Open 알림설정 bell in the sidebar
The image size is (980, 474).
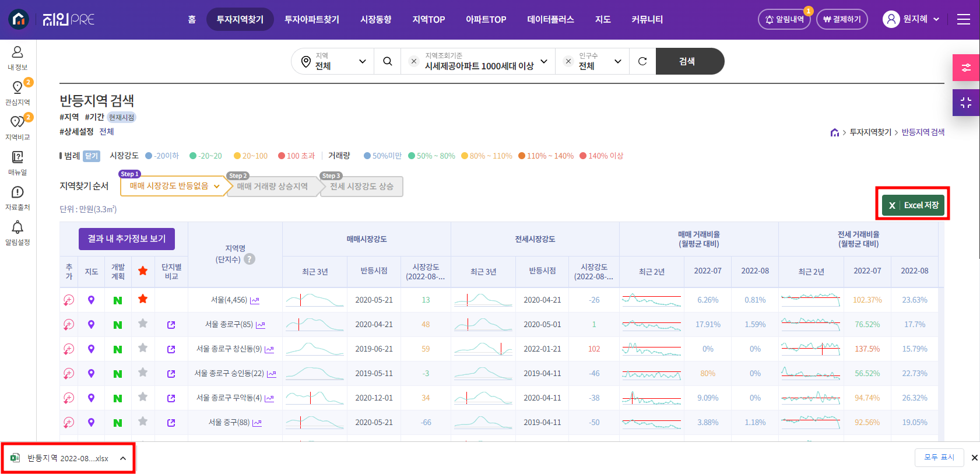[x=17, y=233]
